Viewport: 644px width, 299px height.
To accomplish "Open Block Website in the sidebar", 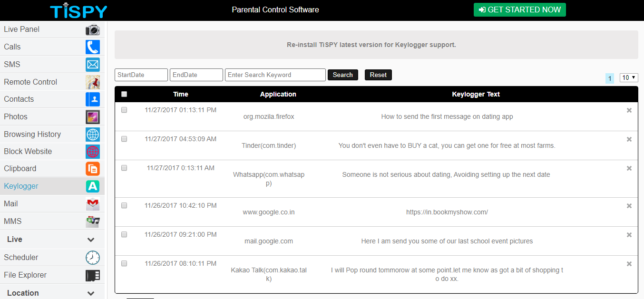I will click(52, 152).
